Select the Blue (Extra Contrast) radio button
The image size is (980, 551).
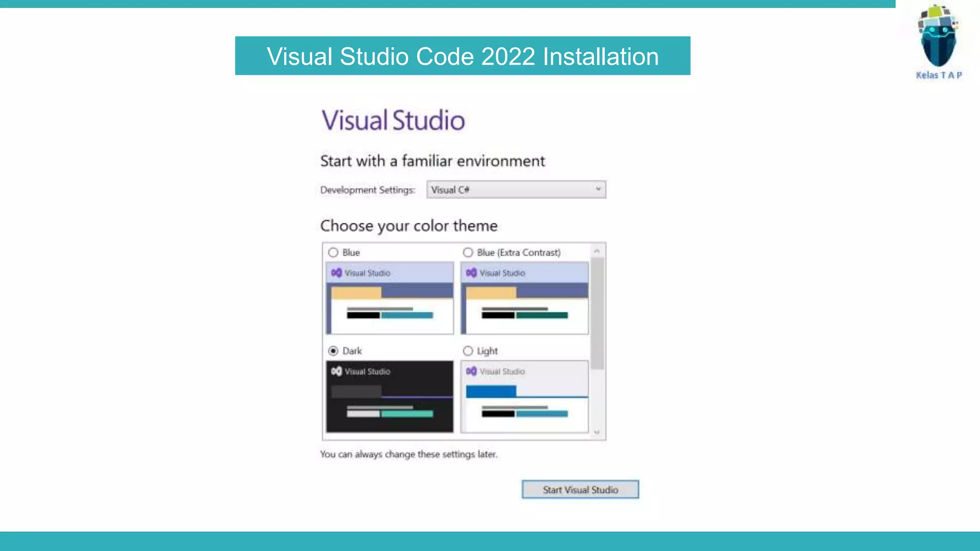coord(468,253)
